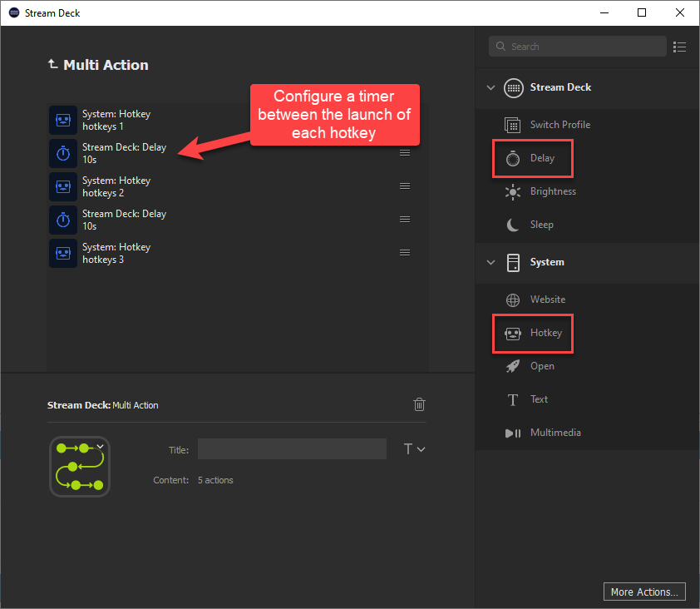
Task: Collapse the Stream Deck category
Action: click(x=490, y=87)
